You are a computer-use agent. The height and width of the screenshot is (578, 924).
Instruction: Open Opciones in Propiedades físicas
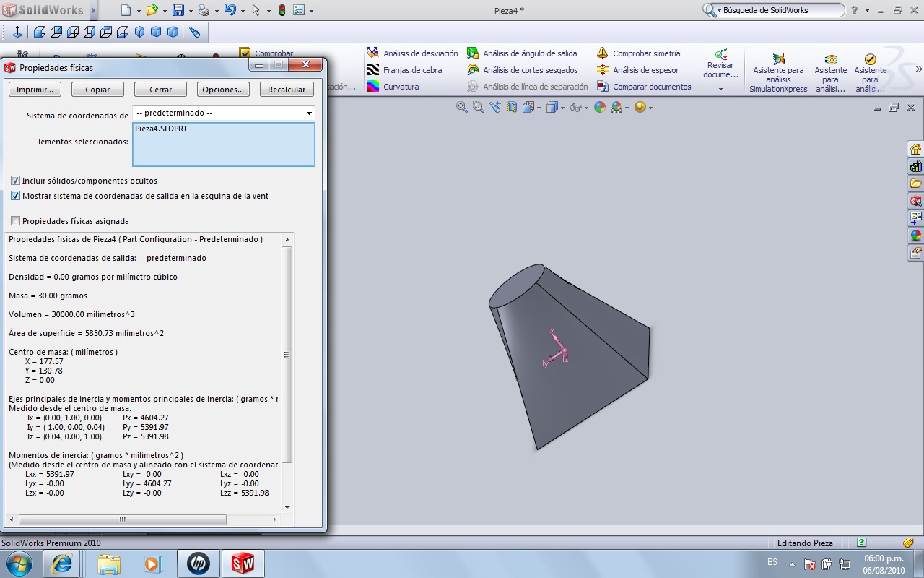click(x=223, y=90)
